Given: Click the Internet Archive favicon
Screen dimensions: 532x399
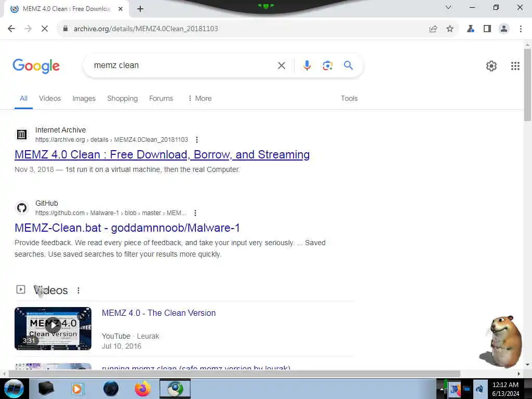Looking at the screenshot, I should (22, 135).
